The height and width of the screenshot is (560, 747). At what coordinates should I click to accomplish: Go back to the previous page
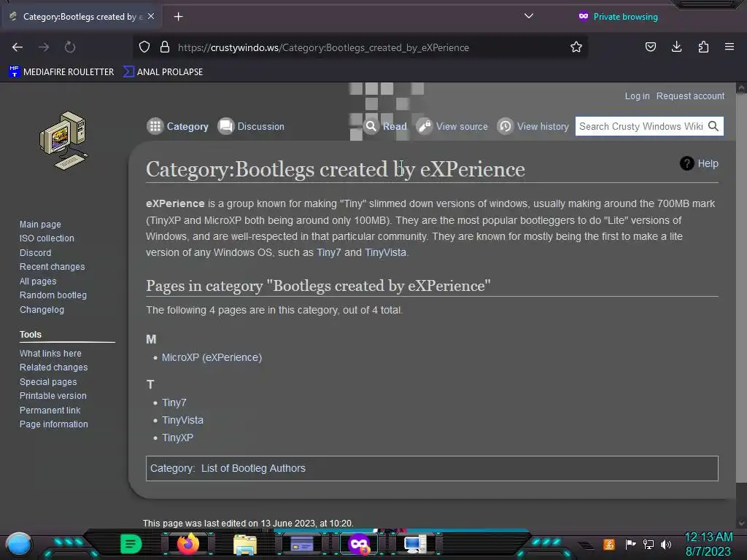pyautogui.click(x=18, y=47)
